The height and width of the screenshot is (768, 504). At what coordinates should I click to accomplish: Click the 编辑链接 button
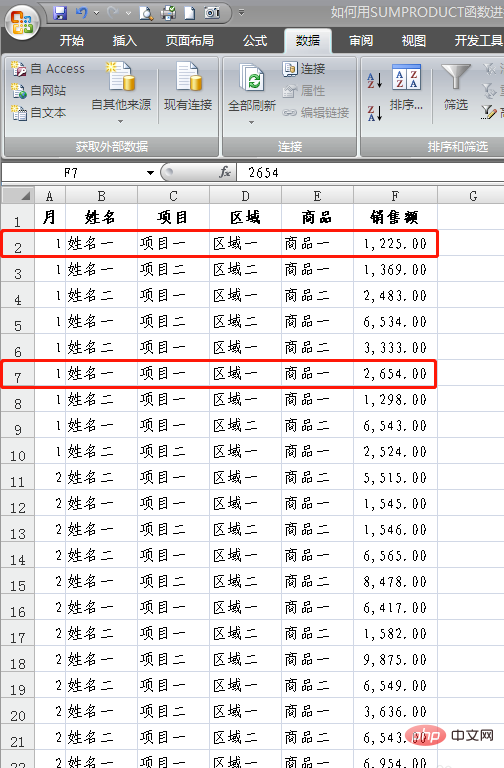(316, 113)
